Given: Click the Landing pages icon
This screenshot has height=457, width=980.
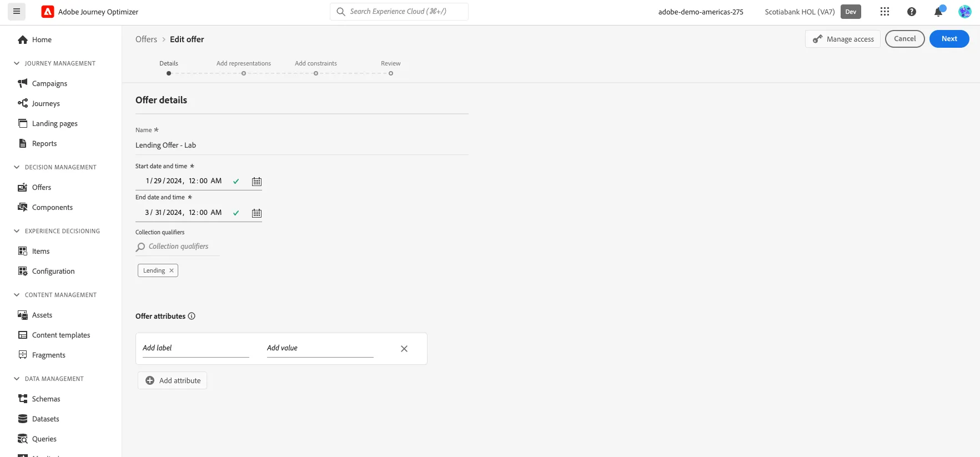Looking at the screenshot, I should coord(23,123).
